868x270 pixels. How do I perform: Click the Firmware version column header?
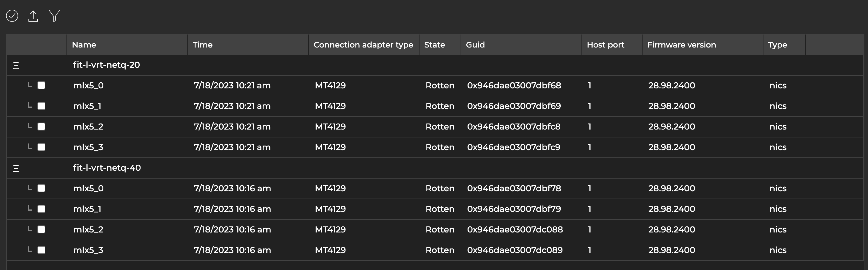[x=681, y=44]
